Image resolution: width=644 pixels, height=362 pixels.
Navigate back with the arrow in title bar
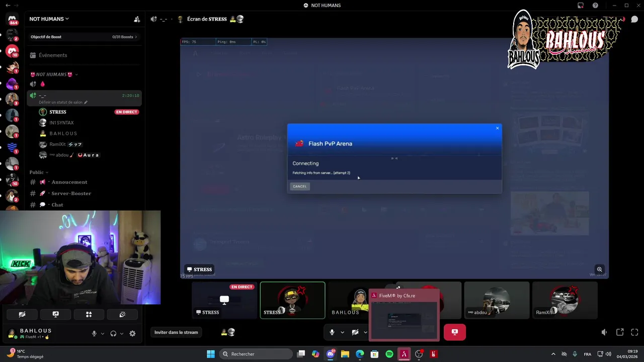point(8,6)
